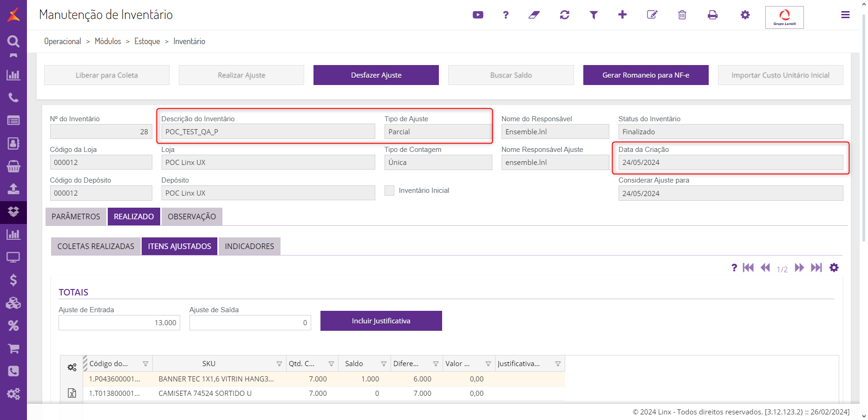Click the Desfazer Ajuste button
The height and width of the screenshot is (420, 868).
click(x=376, y=75)
